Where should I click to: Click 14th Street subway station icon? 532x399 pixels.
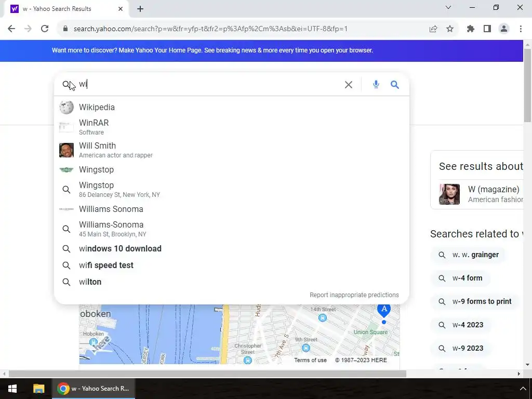point(323,318)
